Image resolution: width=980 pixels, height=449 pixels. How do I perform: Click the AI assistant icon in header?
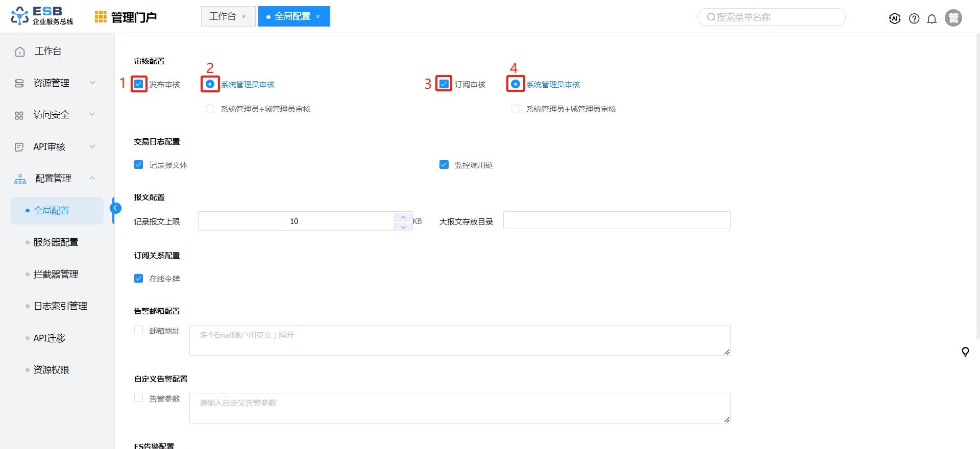[894, 18]
